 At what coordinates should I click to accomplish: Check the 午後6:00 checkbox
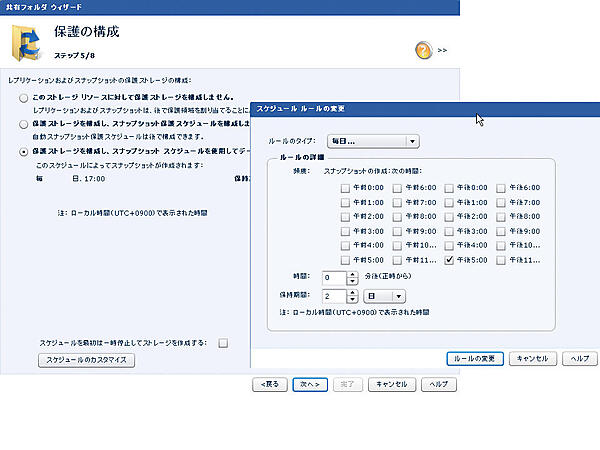pyautogui.click(x=501, y=188)
